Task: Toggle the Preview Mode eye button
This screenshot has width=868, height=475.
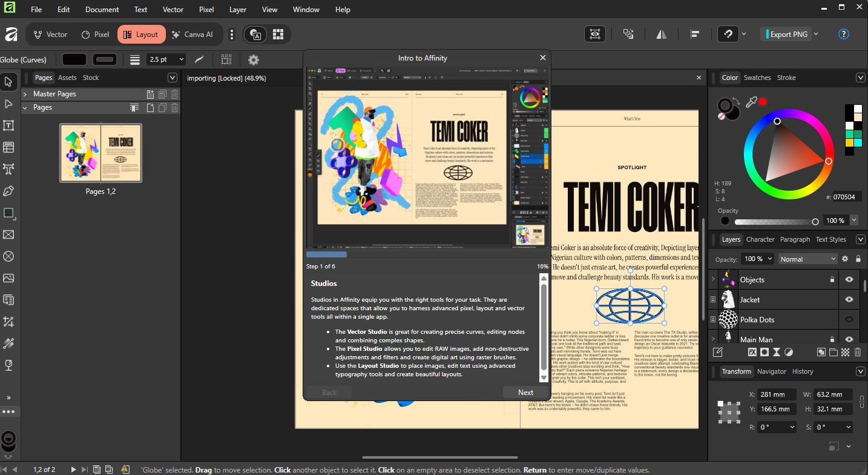Action: [x=595, y=35]
